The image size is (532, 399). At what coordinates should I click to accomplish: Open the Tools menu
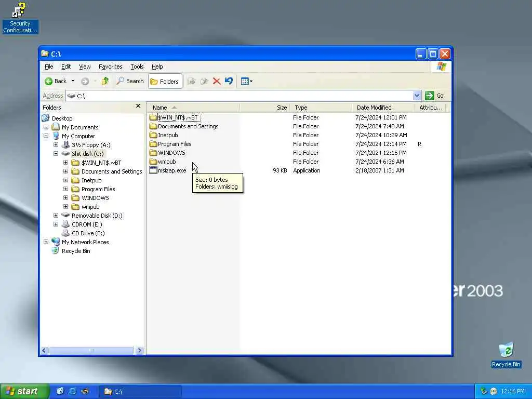[137, 66]
